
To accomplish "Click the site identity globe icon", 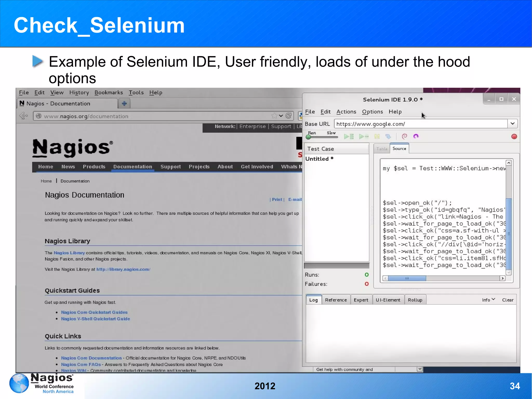I will 38,116.
